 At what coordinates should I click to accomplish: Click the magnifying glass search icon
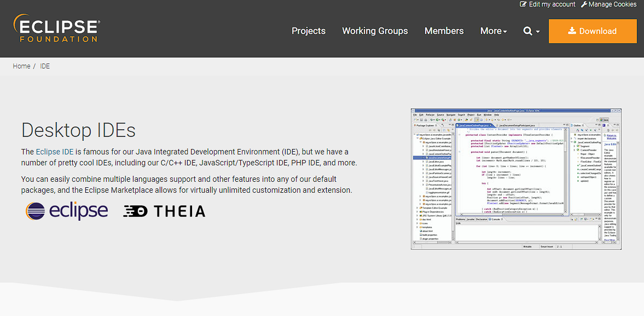(527, 31)
